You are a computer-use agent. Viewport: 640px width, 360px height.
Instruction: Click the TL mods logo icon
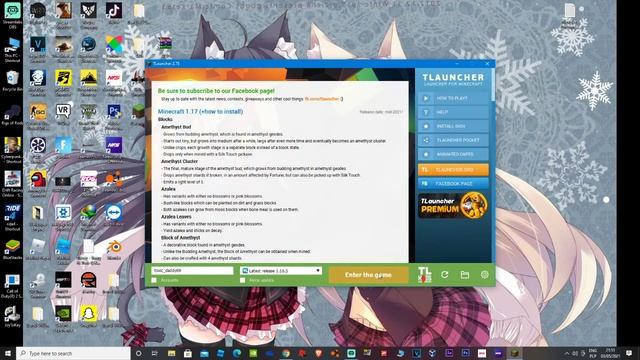pos(424,275)
